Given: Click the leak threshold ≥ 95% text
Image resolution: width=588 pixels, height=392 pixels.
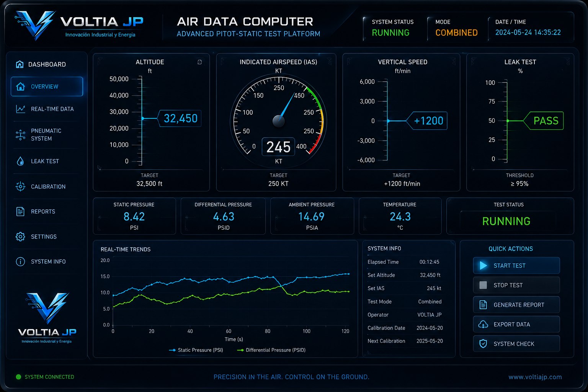Looking at the screenshot, I should 519,184.
